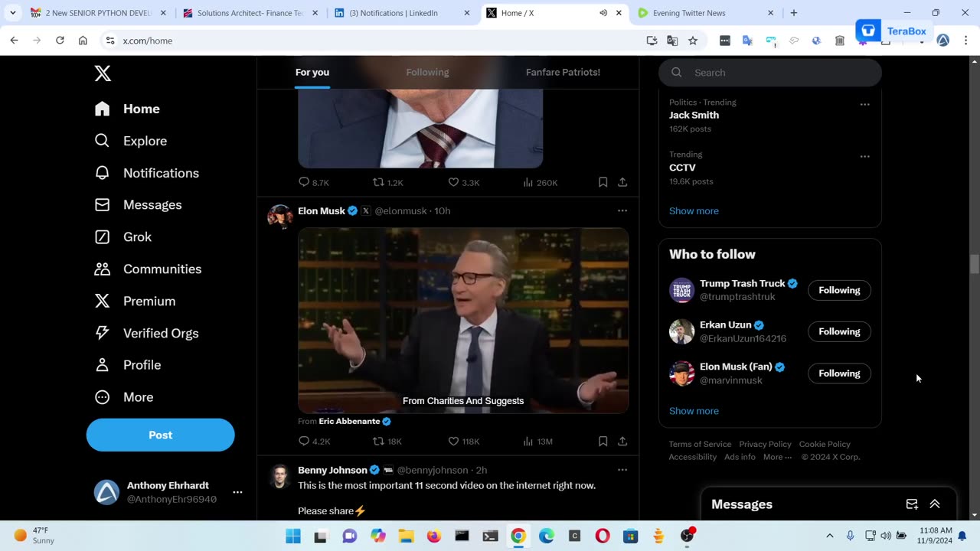This screenshot has height=551, width=980.
Task: Toggle Following for Elon Musk (Fan)
Action: (839, 373)
